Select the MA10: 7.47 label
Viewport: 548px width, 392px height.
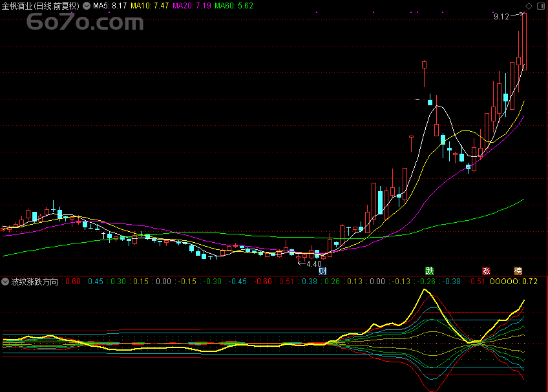149,6
